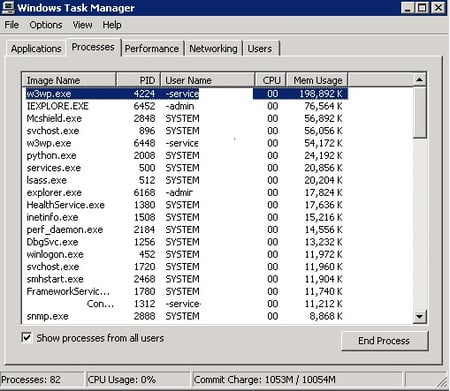This screenshot has width=450, height=391.
Task: Click the 24,192 K memory value
Action: coord(323,155)
